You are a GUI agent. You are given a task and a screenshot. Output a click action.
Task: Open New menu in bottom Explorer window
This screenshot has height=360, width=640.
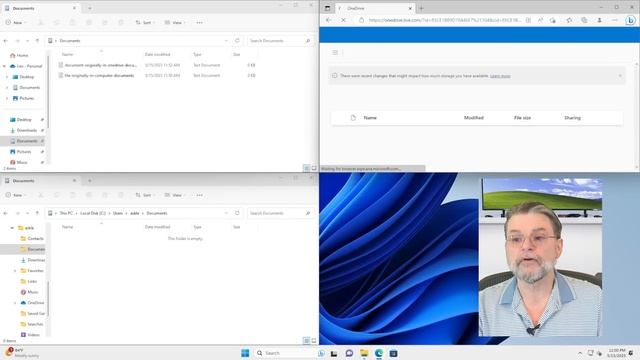[x=16, y=195]
